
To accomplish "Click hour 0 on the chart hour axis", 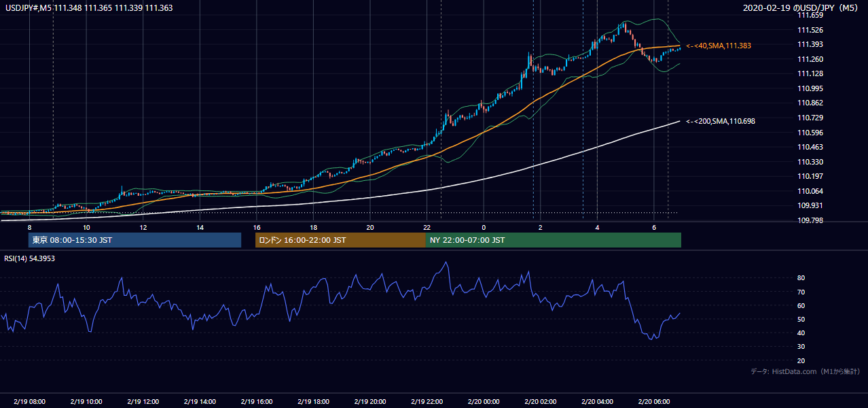I will [x=484, y=227].
